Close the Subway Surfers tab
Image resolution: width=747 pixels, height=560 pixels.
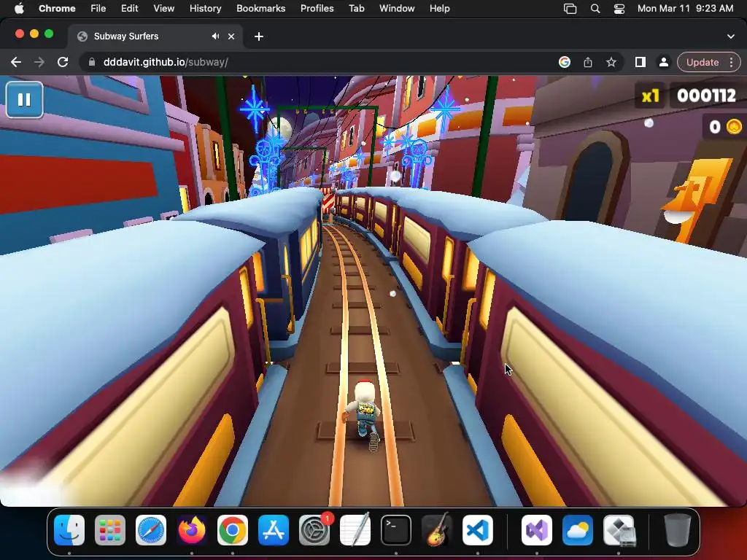tap(231, 36)
